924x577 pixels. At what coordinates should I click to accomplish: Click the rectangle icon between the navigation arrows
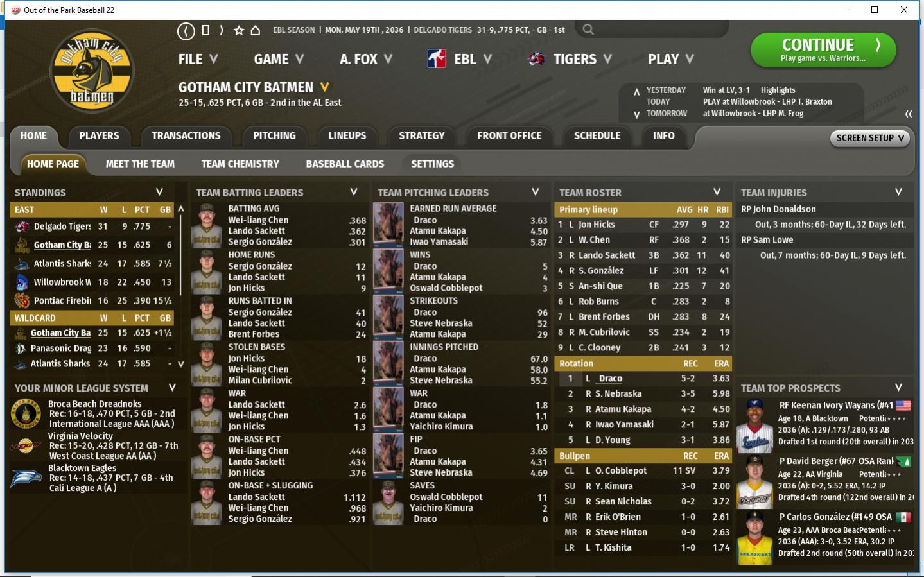(x=205, y=30)
